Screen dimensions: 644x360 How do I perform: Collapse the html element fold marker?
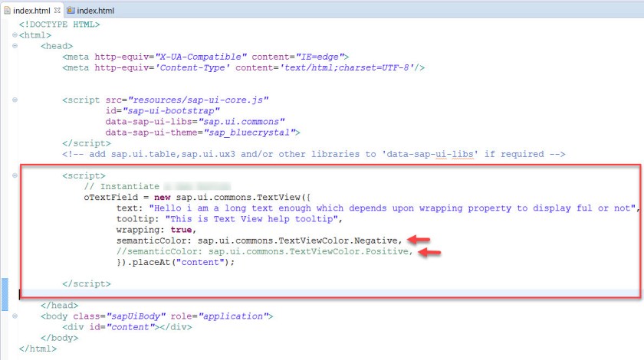pyautogui.click(x=15, y=35)
